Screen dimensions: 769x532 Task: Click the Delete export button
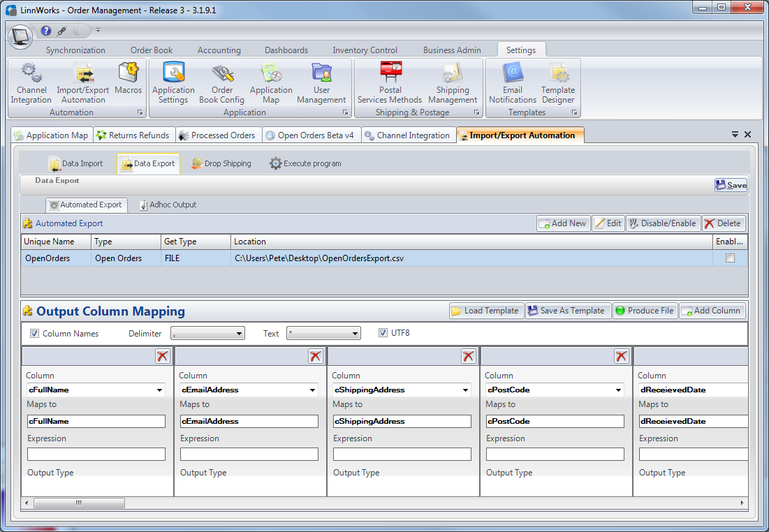coord(724,223)
